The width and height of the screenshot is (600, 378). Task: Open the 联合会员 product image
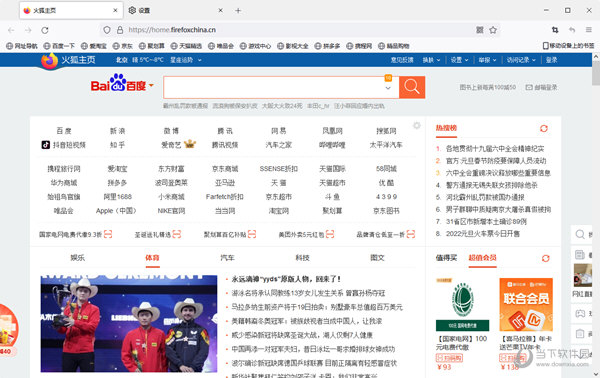tap(526, 305)
